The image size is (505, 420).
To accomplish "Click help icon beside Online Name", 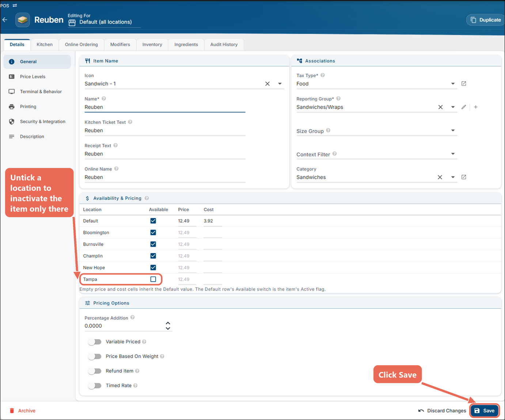I will tap(116, 169).
